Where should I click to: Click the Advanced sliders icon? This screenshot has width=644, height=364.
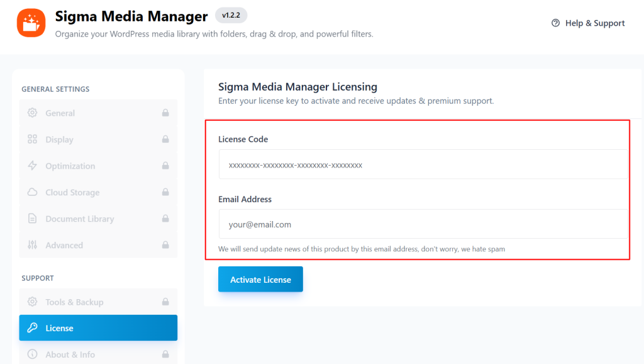click(33, 245)
